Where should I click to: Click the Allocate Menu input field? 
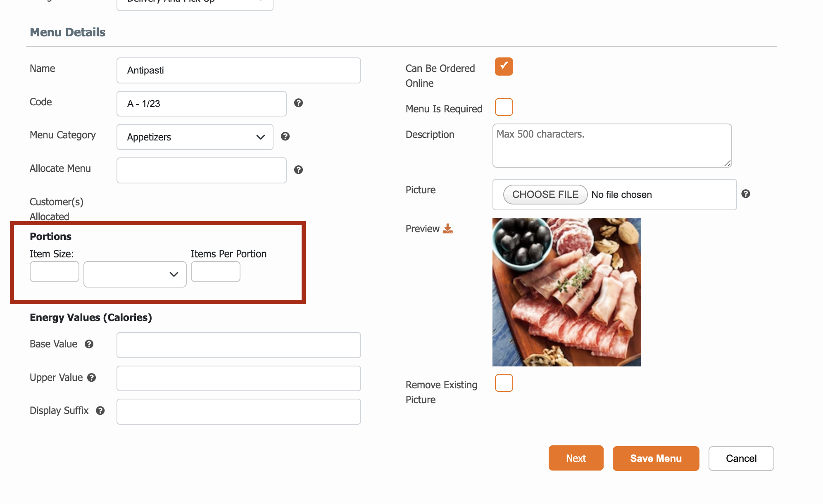tap(202, 170)
